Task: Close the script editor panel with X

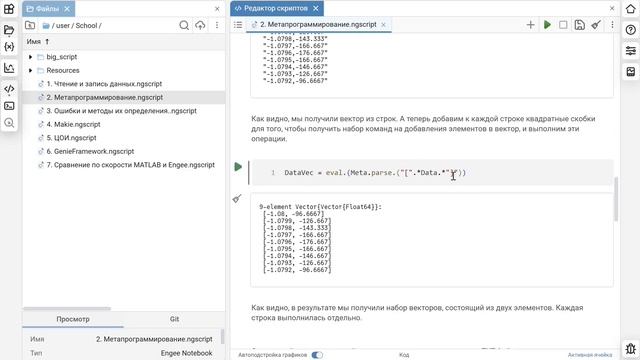Action: pyautogui.click(x=612, y=8)
